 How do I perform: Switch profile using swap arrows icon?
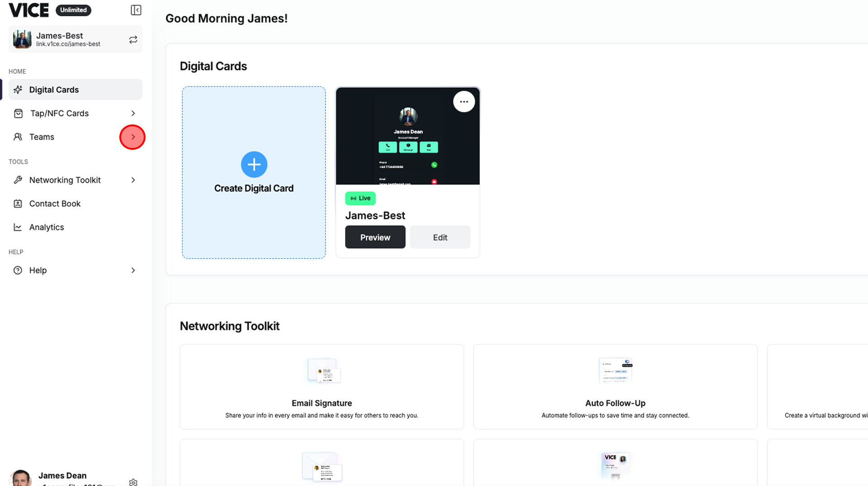(133, 40)
